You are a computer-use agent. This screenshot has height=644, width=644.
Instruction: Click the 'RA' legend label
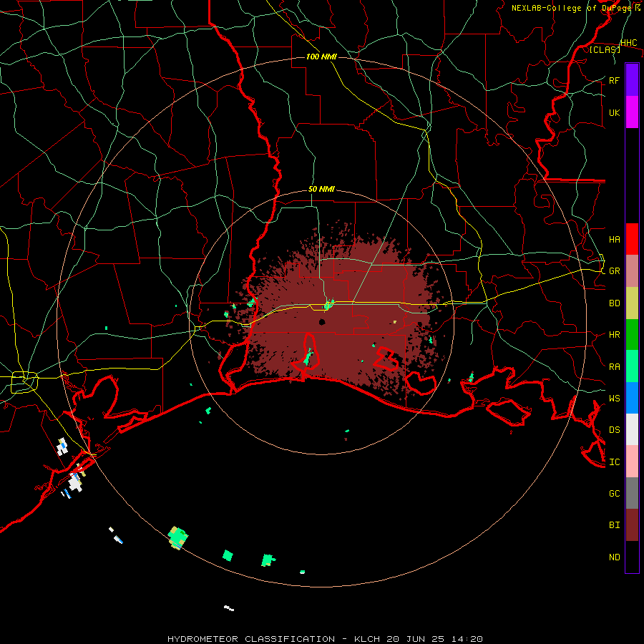pos(614,367)
